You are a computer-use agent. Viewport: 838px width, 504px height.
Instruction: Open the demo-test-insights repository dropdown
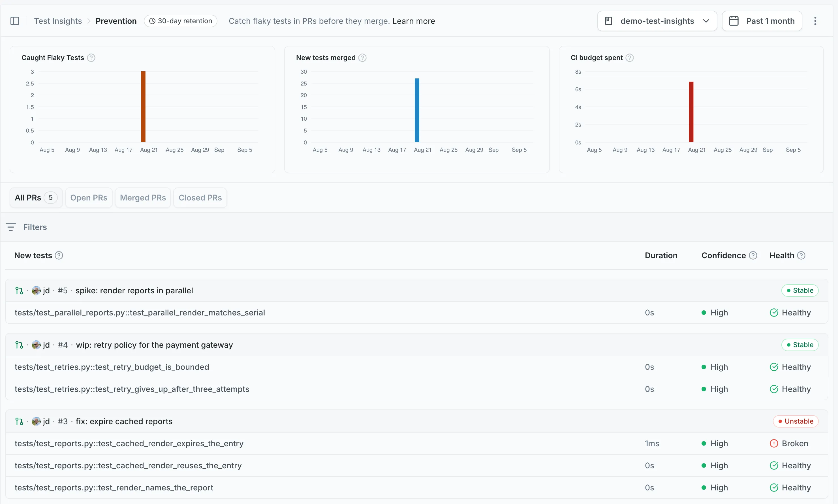pos(657,21)
